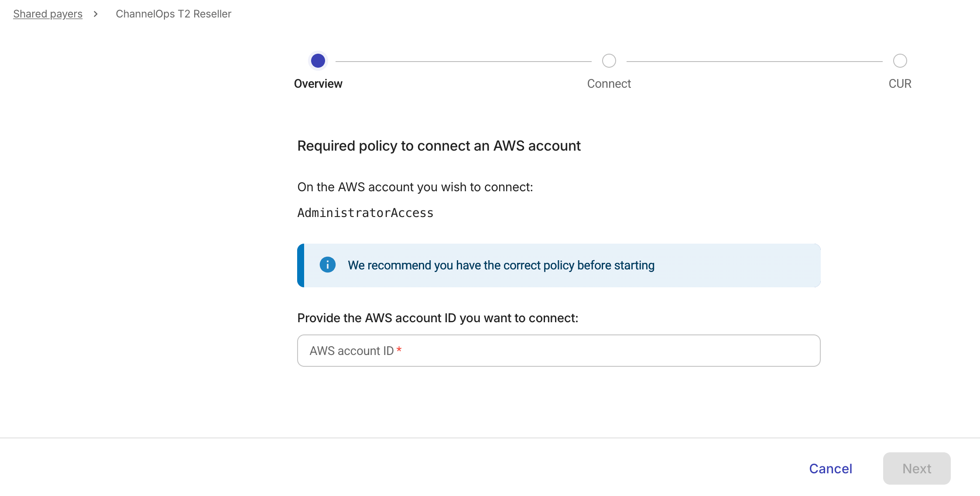Image resolution: width=980 pixels, height=496 pixels.
Task: Click the Connect step label
Action: click(x=609, y=84)
